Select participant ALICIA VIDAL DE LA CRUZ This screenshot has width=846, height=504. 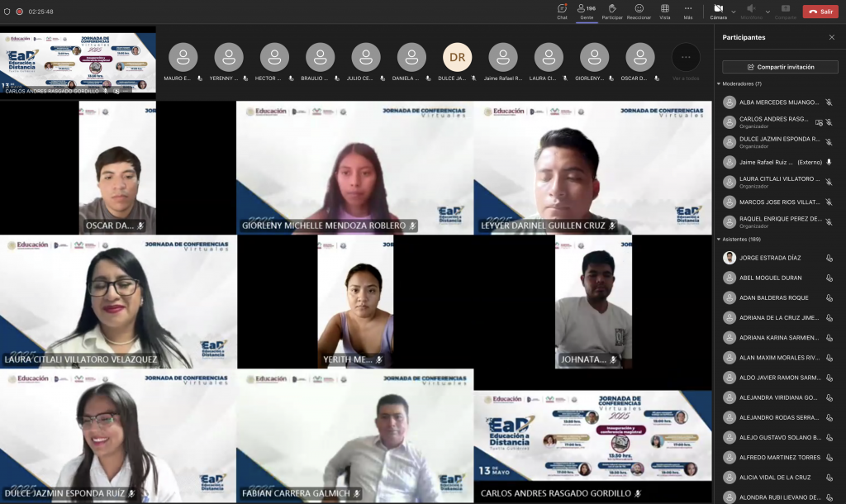click(780, 478)
